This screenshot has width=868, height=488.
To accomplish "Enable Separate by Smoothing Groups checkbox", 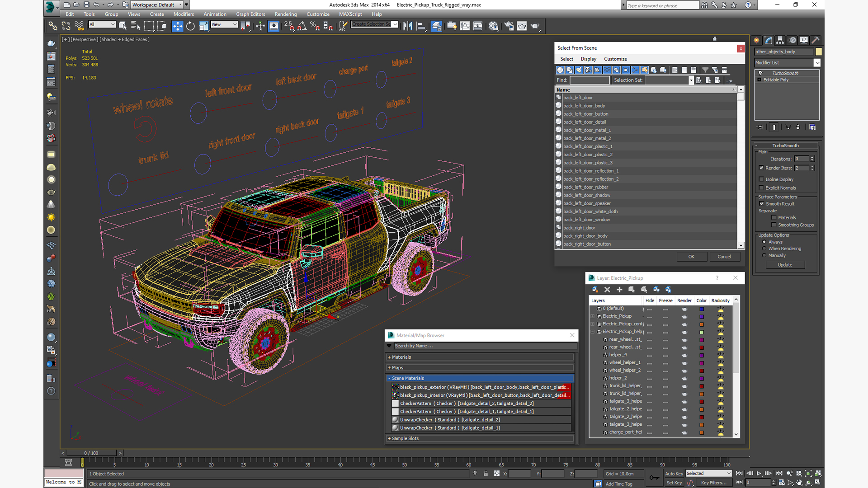I will pyautogui.click(x=774, y=225).
